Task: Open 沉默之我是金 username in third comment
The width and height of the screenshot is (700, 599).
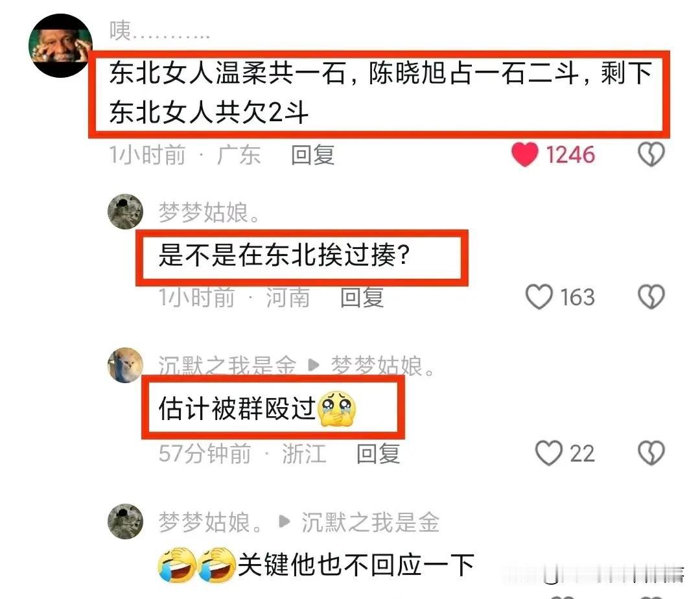Action: click(227, 366)
